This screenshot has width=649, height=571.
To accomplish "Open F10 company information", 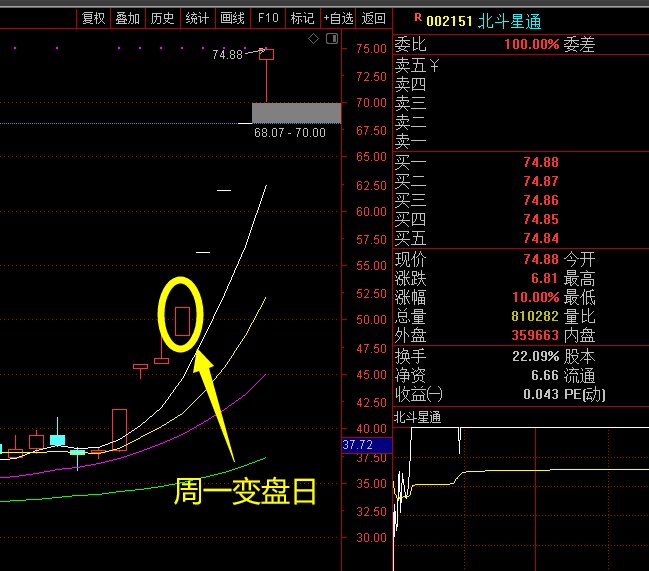I will 267,18.
